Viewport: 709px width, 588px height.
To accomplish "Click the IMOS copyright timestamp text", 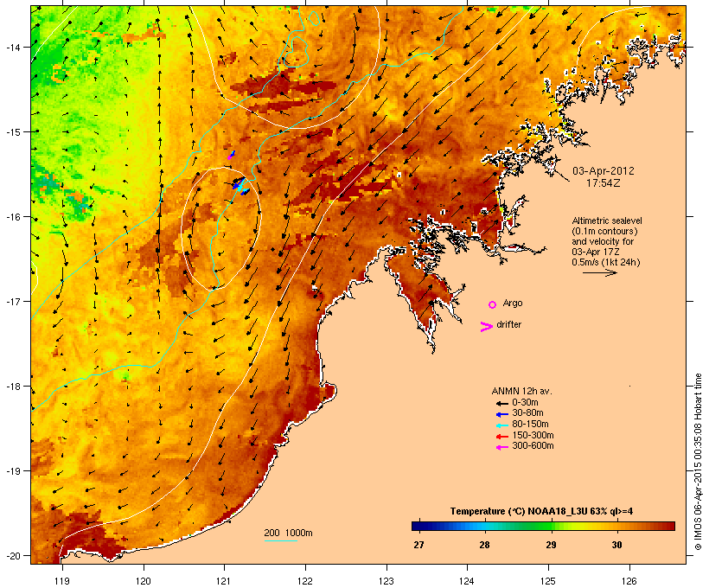I will [x=698, y=462].
